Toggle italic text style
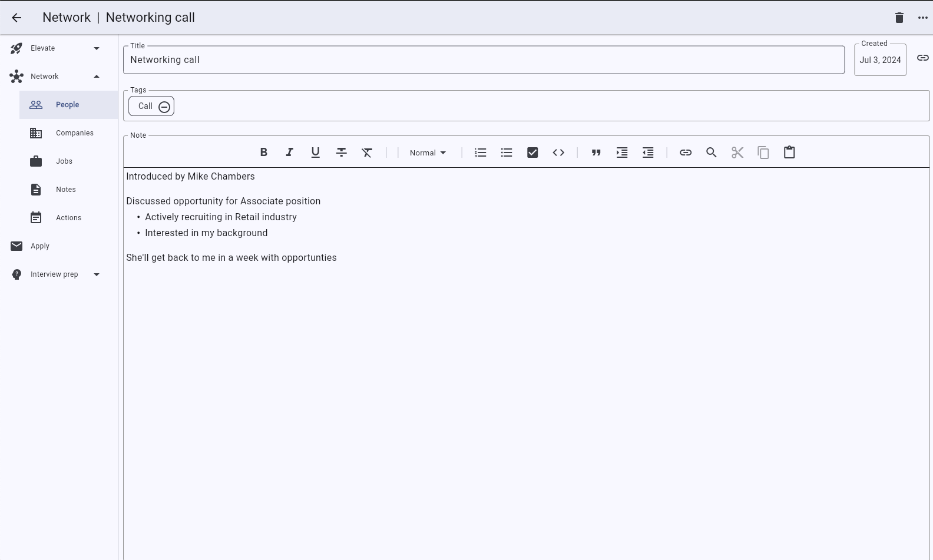This screenshot has width=933, height=560. point(289,153)
